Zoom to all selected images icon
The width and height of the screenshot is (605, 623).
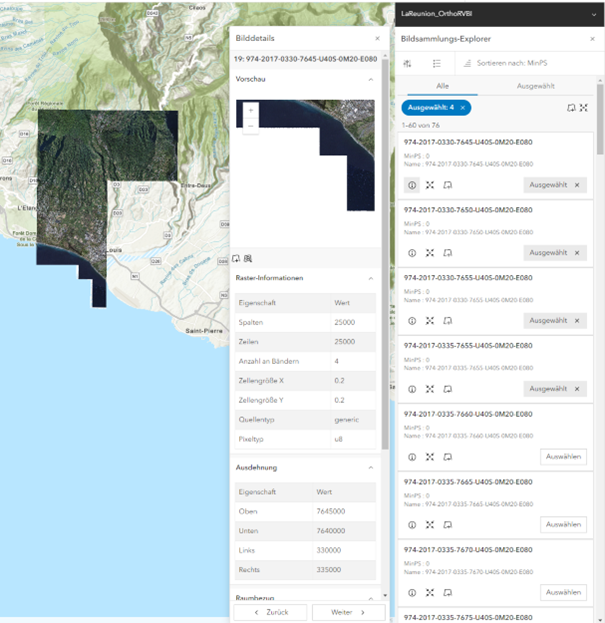pos(584,108)
